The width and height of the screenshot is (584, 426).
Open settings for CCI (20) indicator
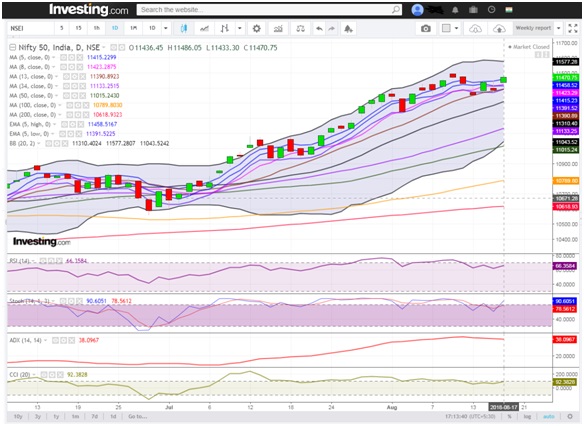[x=53, y=375]
